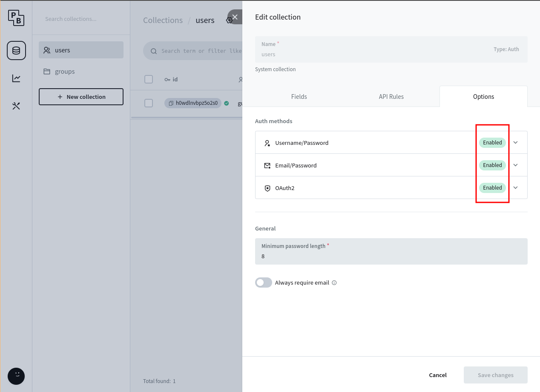Switch to the Fields tab
This screenshot has width=540, height=392.
[299, 97]
